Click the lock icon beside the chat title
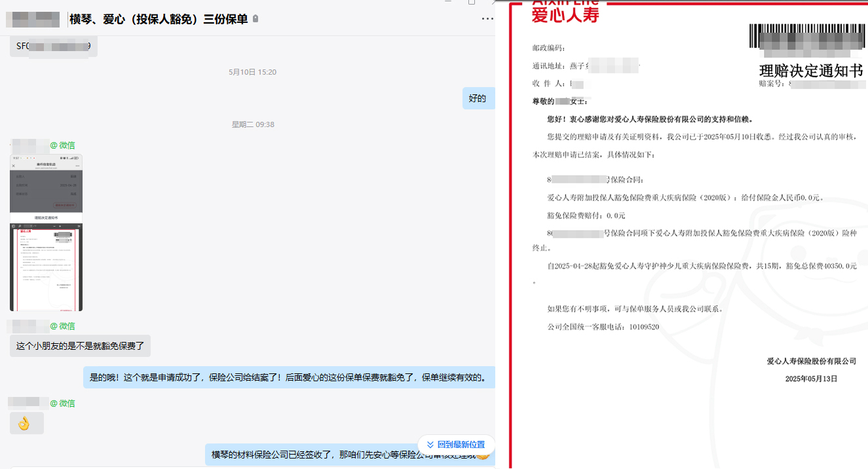 tap(255, 19)
